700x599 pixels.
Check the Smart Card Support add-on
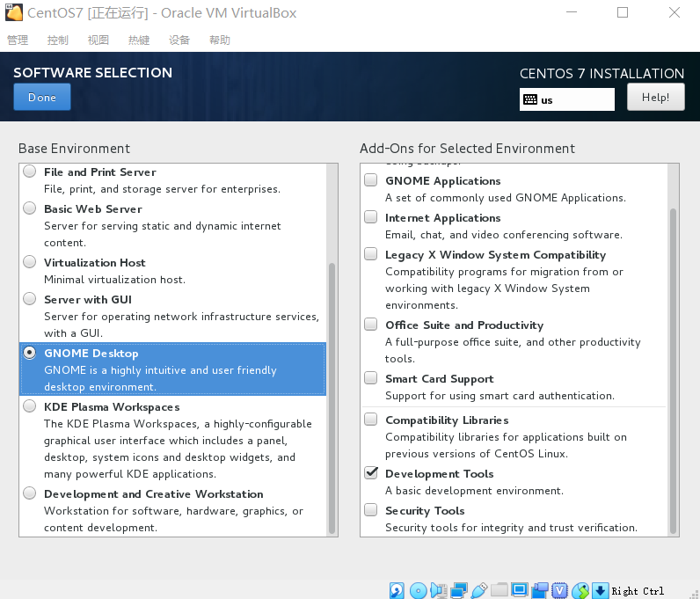370,378
